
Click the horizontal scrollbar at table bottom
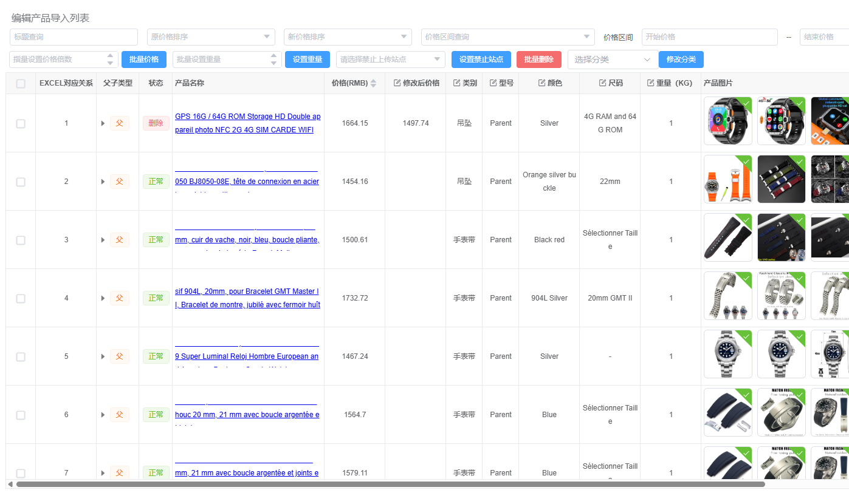coord(389,484)
